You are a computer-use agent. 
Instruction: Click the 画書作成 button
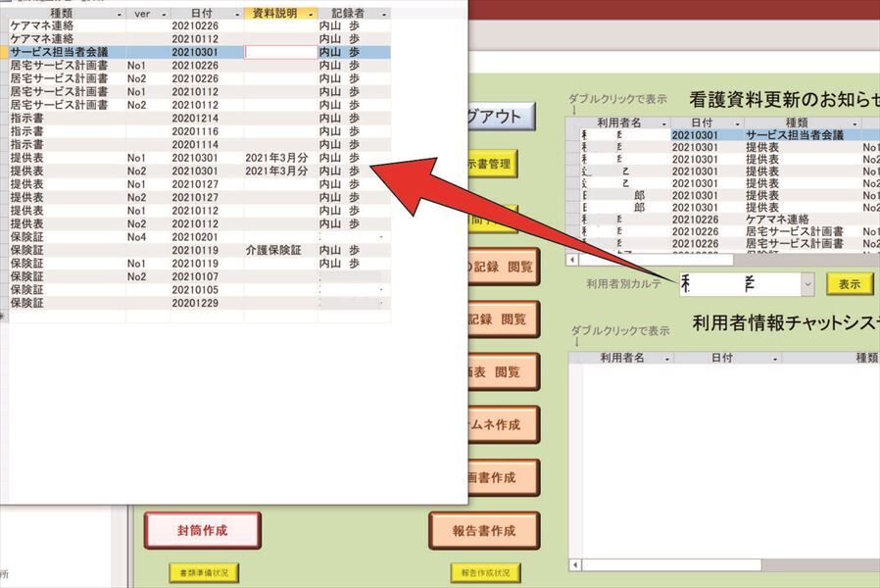tap(504, 477)
